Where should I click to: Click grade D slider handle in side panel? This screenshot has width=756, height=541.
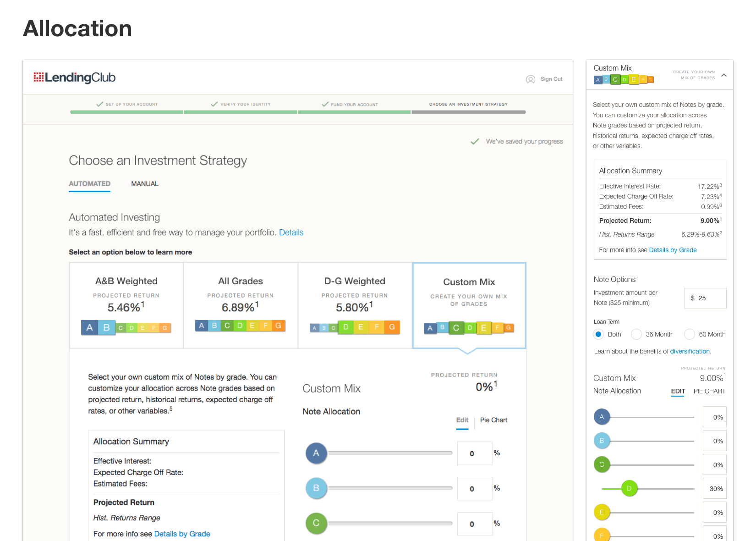[629, 488]
